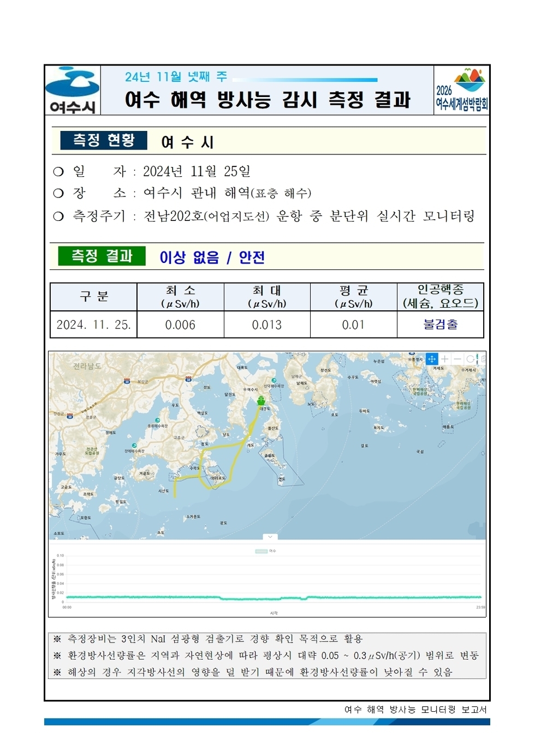Refresh the map view
The image size is (535, 756).
pyautogui.click(x=471, y=359)
